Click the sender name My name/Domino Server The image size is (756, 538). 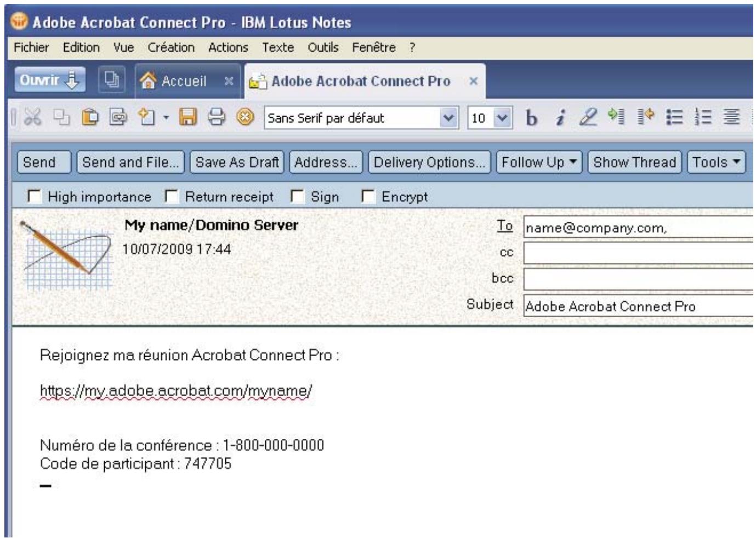[211, 225]
